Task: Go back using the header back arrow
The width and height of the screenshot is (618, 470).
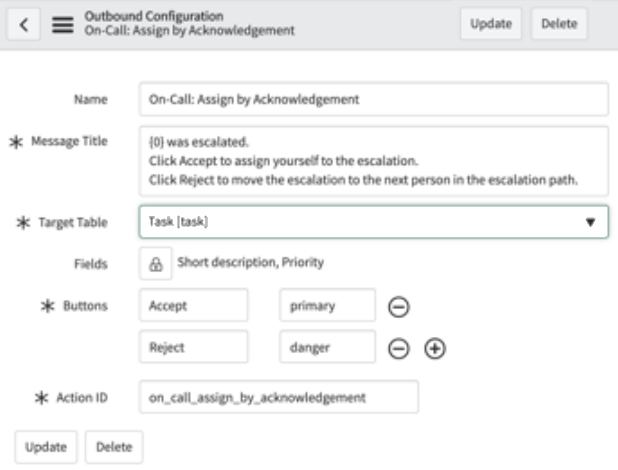Action: coord(23,24)
